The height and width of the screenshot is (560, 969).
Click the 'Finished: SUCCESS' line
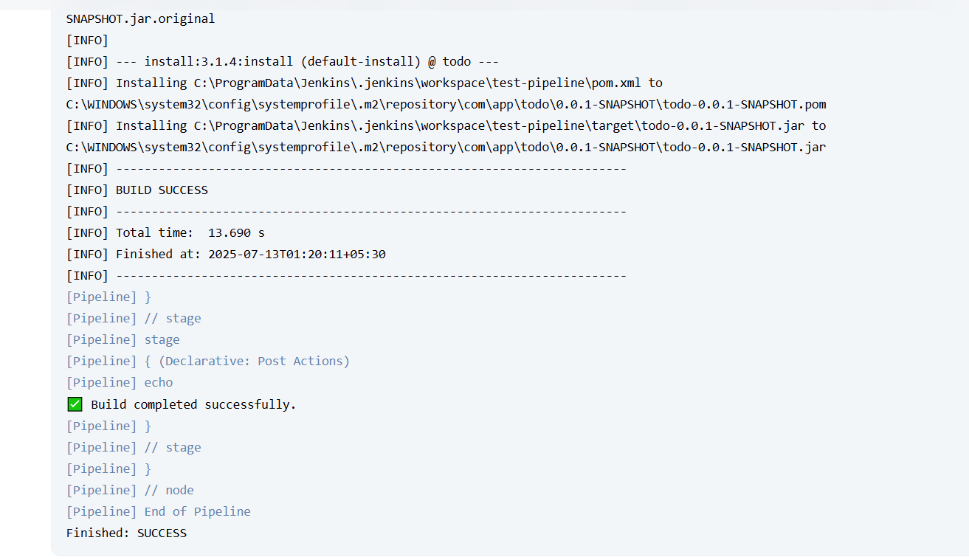pyautogui.click(x=126, y=533)
